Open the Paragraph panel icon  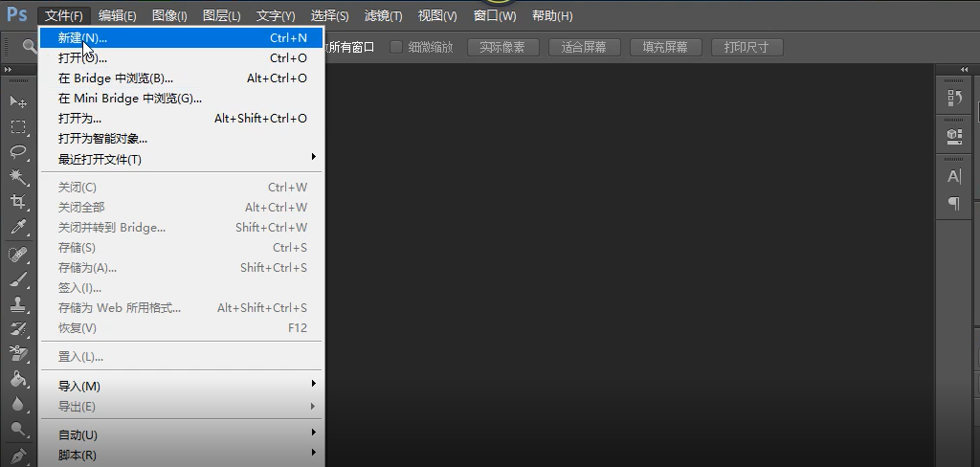tap(954, 203)
